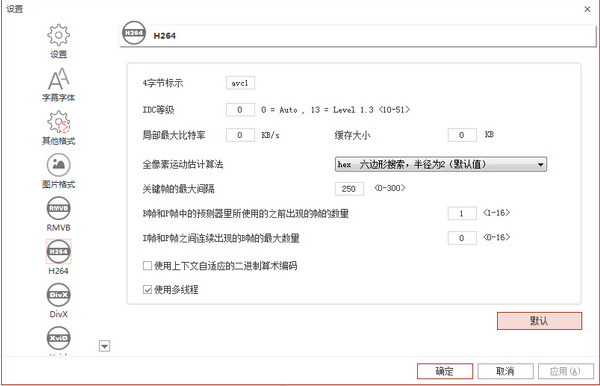Image resolution: width=600 pixels, height=386 pixels.
Task: Click the 默认 default button
Action: pos(539,321)
